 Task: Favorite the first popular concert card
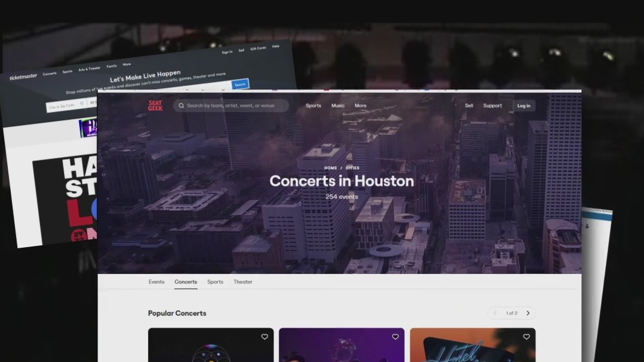pyautogui.click(x=264, y=337)
